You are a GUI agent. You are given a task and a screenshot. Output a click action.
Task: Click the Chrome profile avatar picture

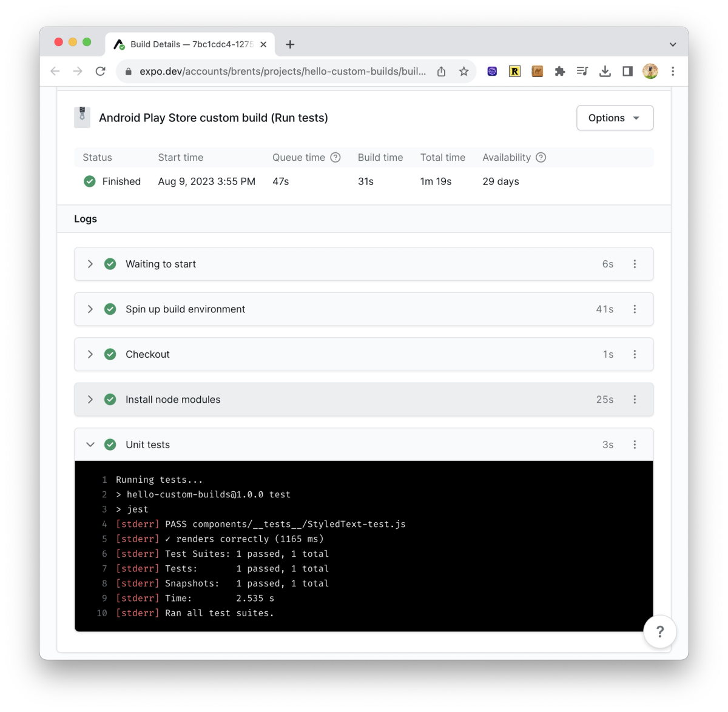click(x=650, y=71)
